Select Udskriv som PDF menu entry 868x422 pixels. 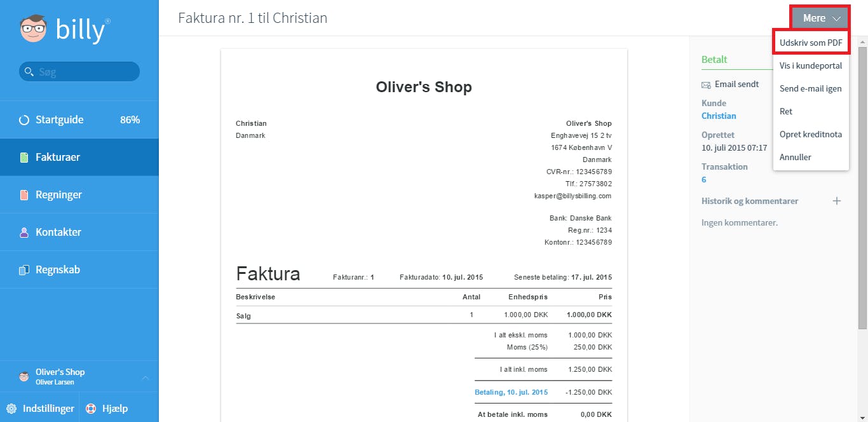[811, 43]
